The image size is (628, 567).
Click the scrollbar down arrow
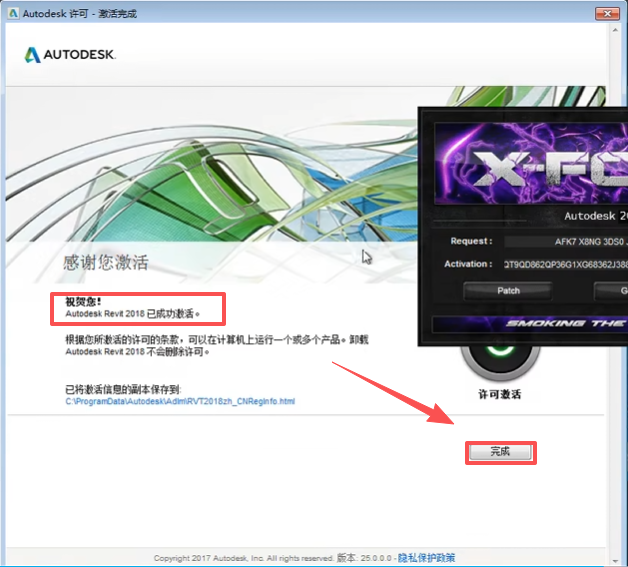(615, 561)
